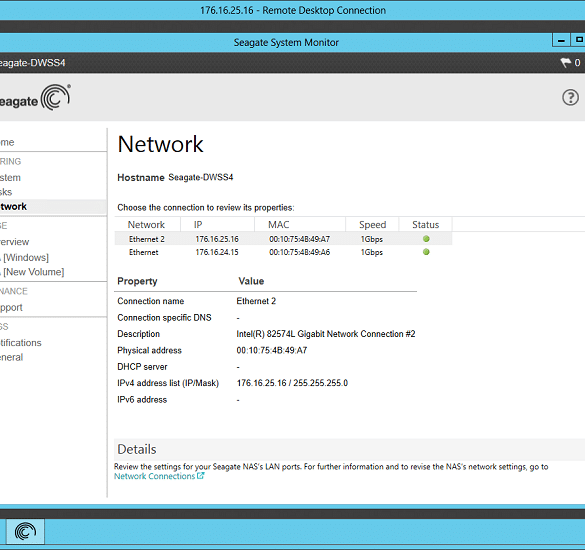
Task: Click the Network column header
Action: pos(146,225)
